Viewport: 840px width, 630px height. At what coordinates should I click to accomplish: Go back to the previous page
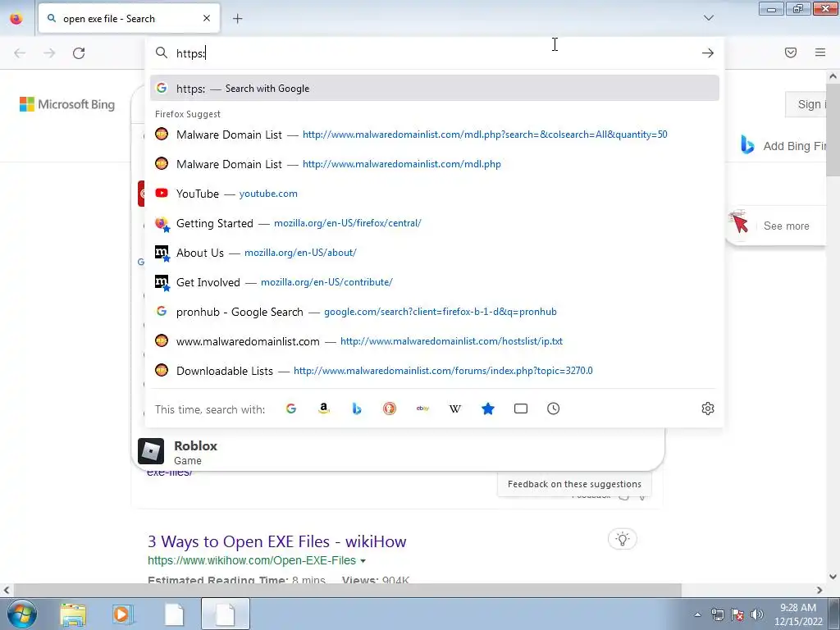click(20, 53)
